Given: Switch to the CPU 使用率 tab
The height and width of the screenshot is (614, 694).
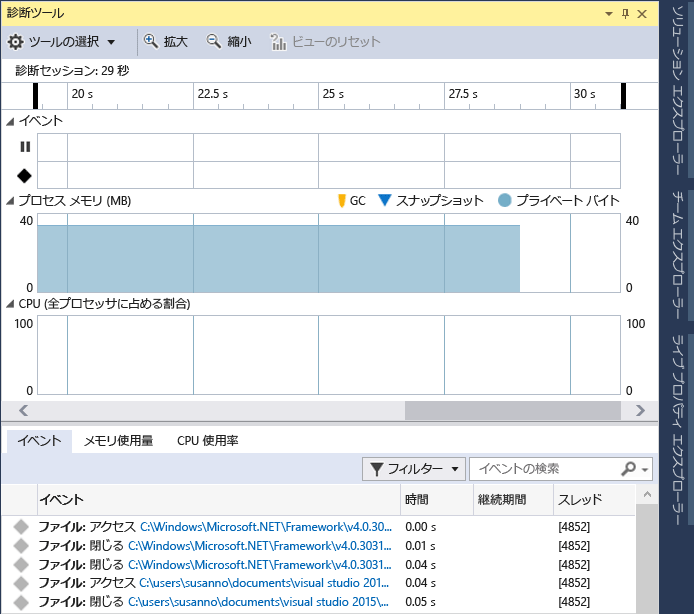Looking at the screenshot, I should [208, 441].
